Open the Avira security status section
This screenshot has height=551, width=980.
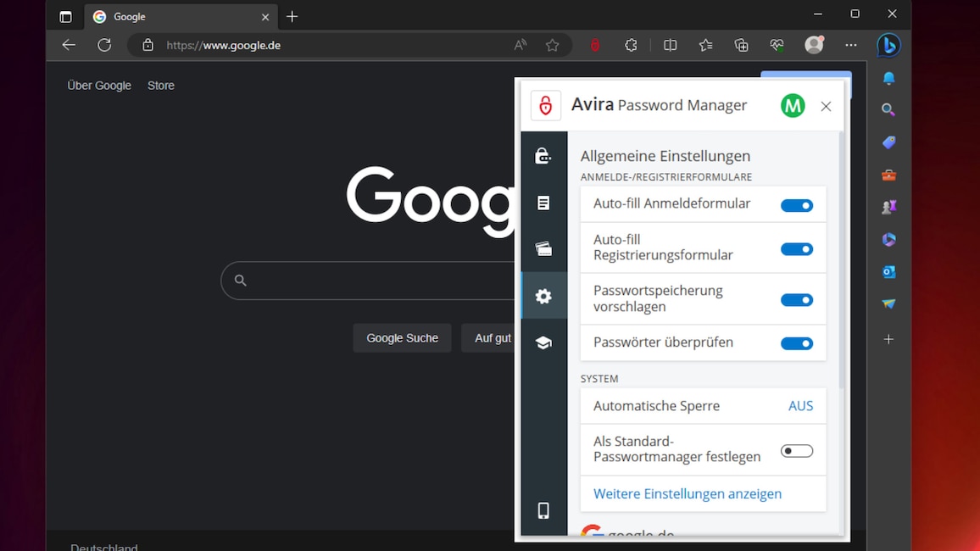[544, 342]
